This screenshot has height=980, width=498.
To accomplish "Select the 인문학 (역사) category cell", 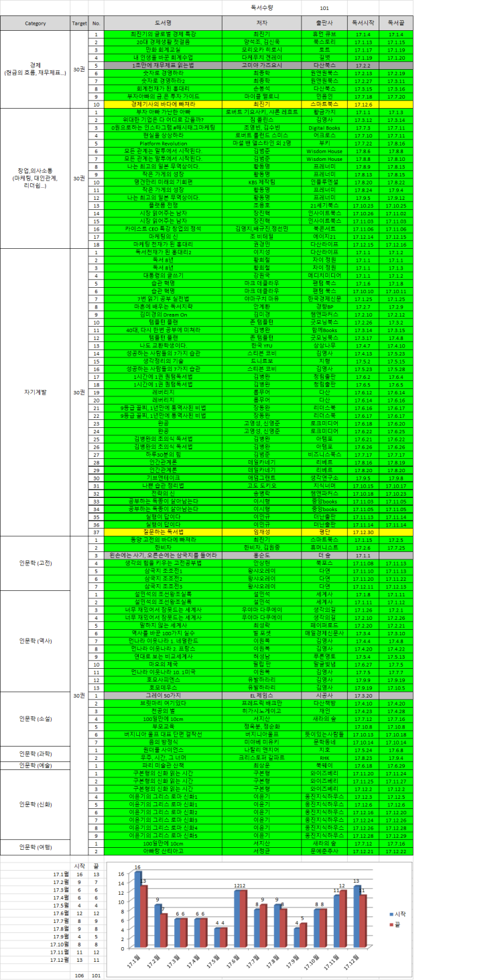I will (35, 640).
